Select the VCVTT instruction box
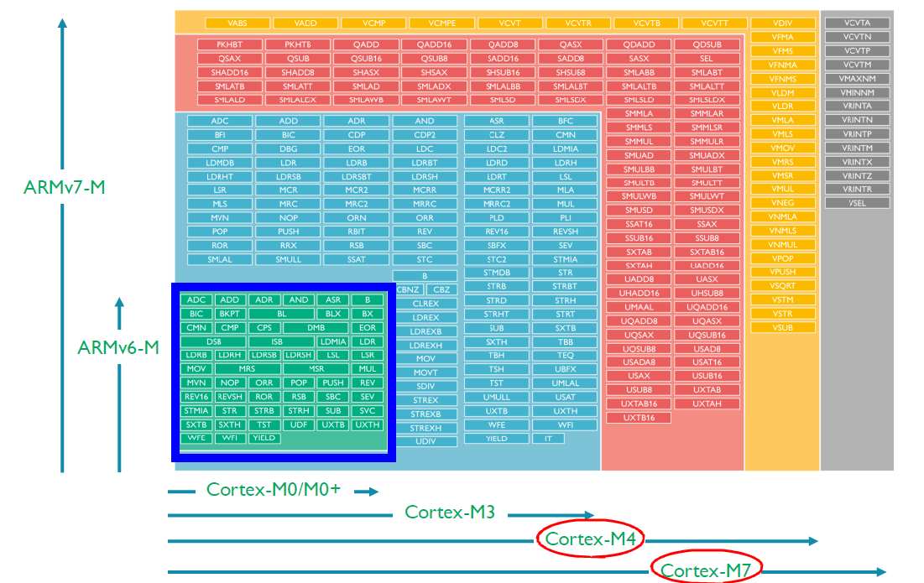 tap(714, 23)
